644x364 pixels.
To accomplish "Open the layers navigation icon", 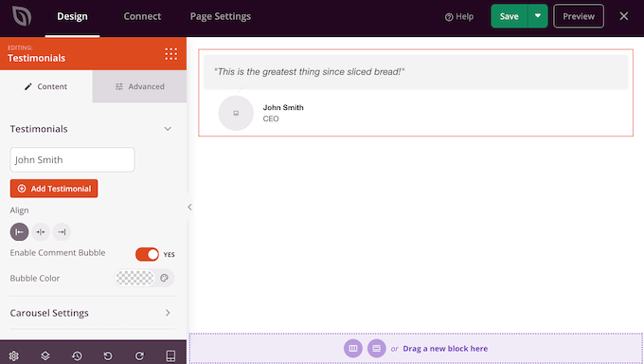I will [45, 355].
